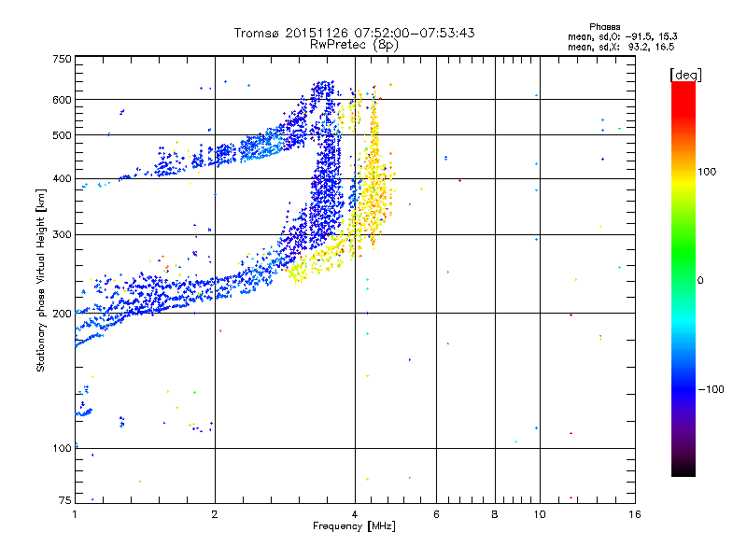Screen dimensions: 747x560
Task: Click the 2 tick on the frequency axis
Action: click(x=215, y=514)
